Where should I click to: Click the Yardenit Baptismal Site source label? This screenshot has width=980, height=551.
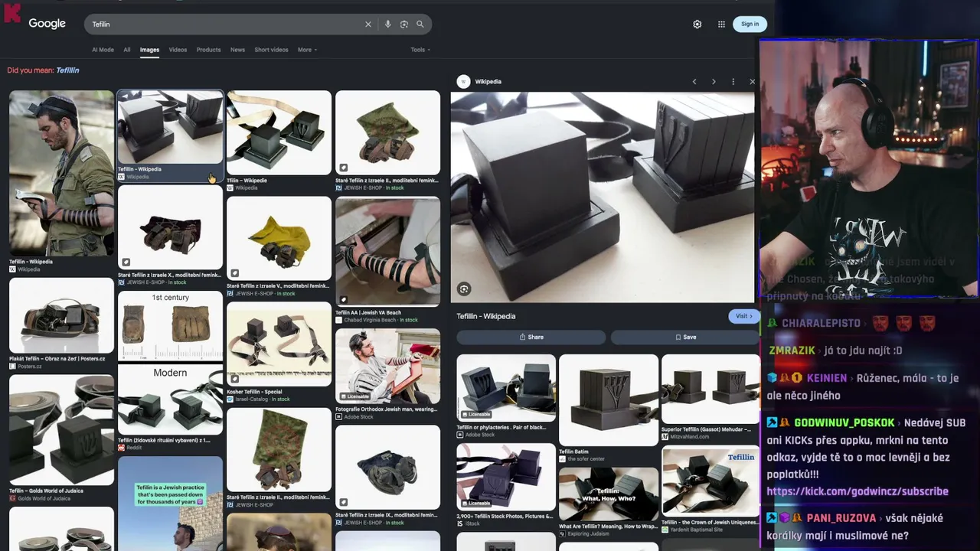[697, 530]
